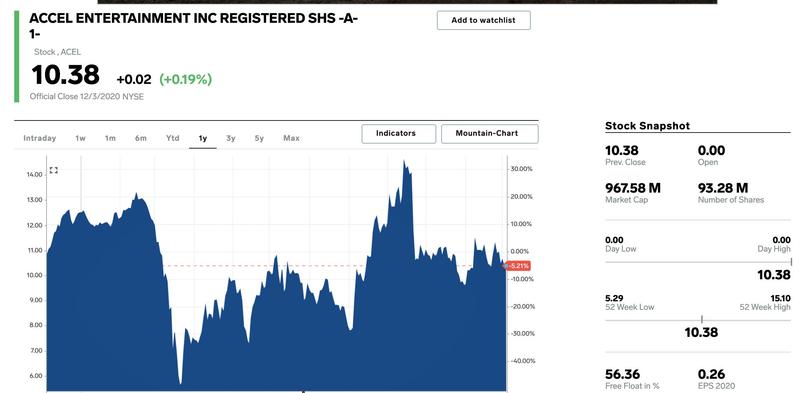Click the 93.28 M Number of Shares value
The width and height of the screenshot is (800, 393).
[723, 188]
